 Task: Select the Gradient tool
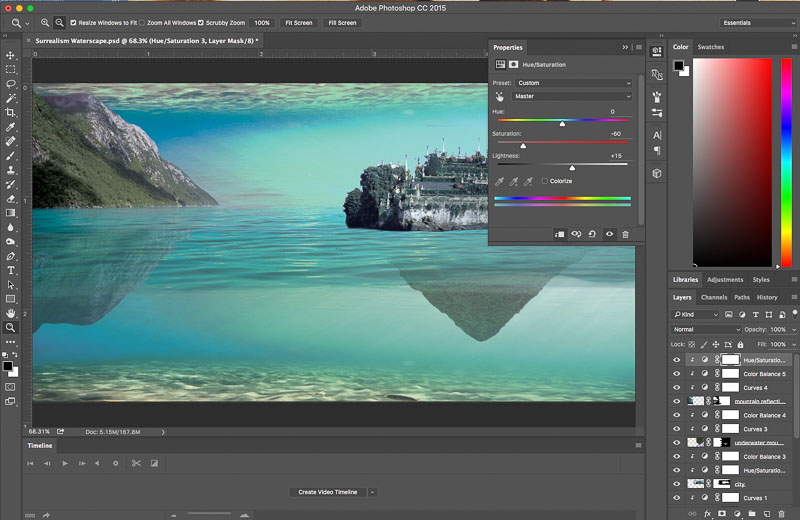[x=10, y=213]
